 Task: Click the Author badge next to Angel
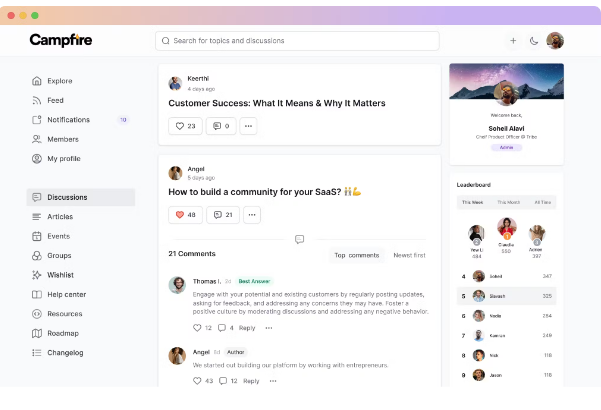(x=235, y=352)
